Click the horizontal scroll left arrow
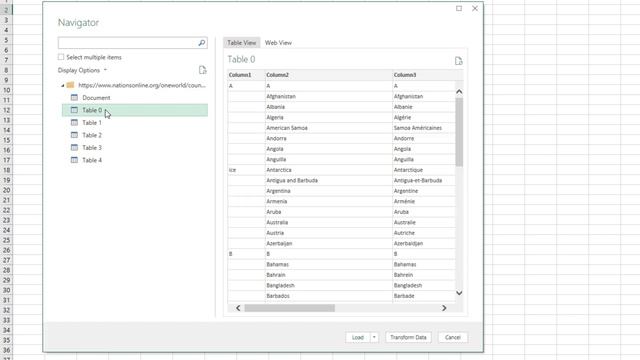 pos(238,308)
